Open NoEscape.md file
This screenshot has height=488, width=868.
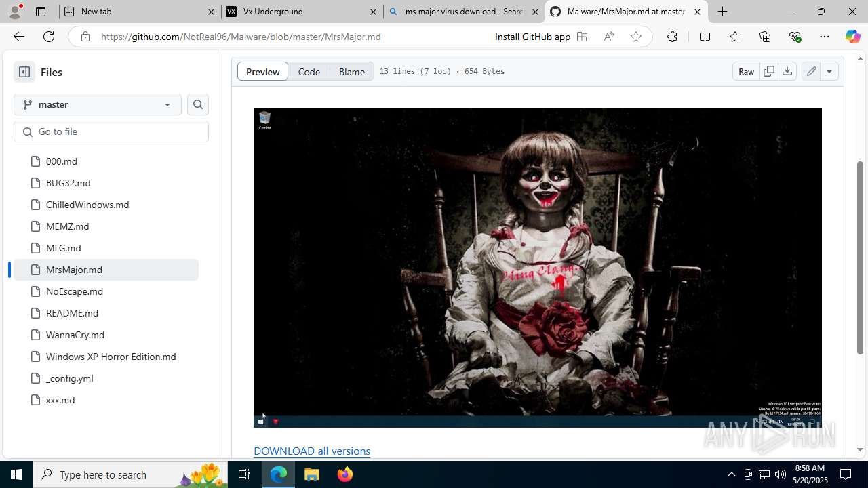(75, 291)
